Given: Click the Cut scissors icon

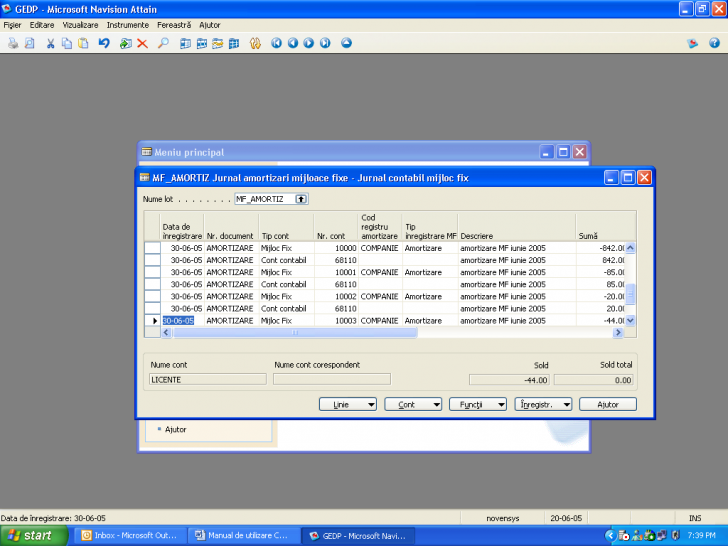Looking at the screenshot, I should click(51, 43).
